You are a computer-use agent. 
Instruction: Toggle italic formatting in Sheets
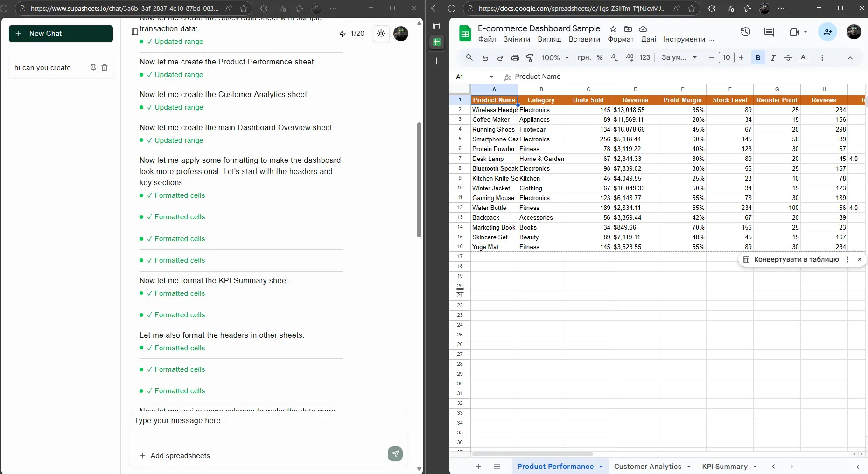point(773,58)
